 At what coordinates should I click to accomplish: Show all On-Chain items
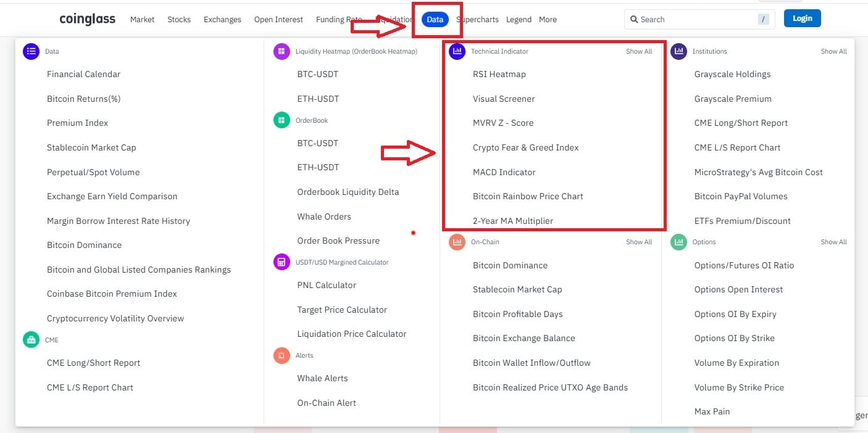point(639,242)
